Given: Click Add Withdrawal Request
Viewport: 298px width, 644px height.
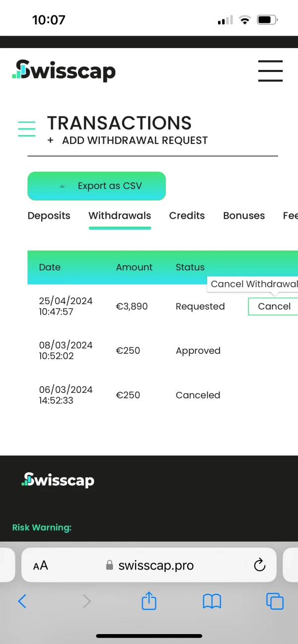Looking at the screenshot, I should (x=128, y=140).
